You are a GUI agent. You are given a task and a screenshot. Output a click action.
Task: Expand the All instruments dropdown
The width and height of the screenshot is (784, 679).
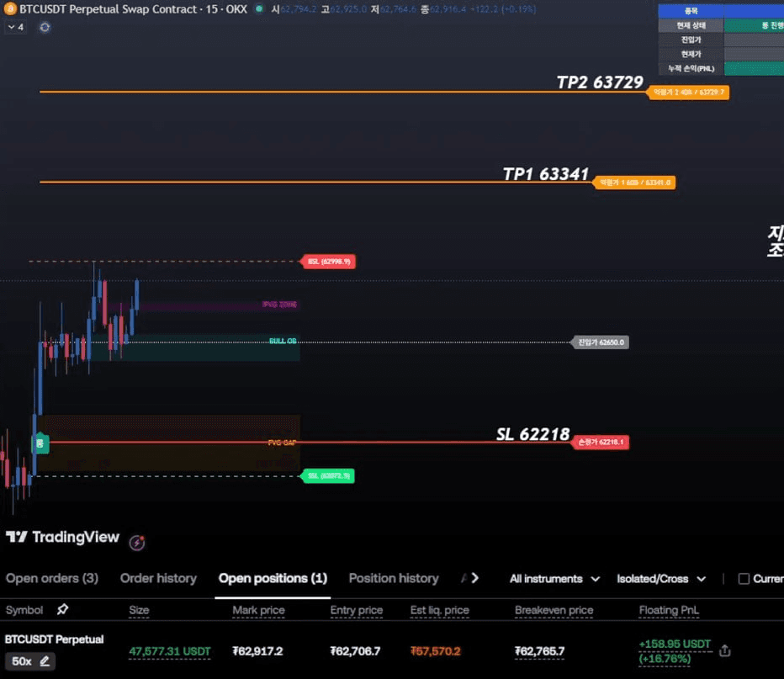(x=554, y=579)
